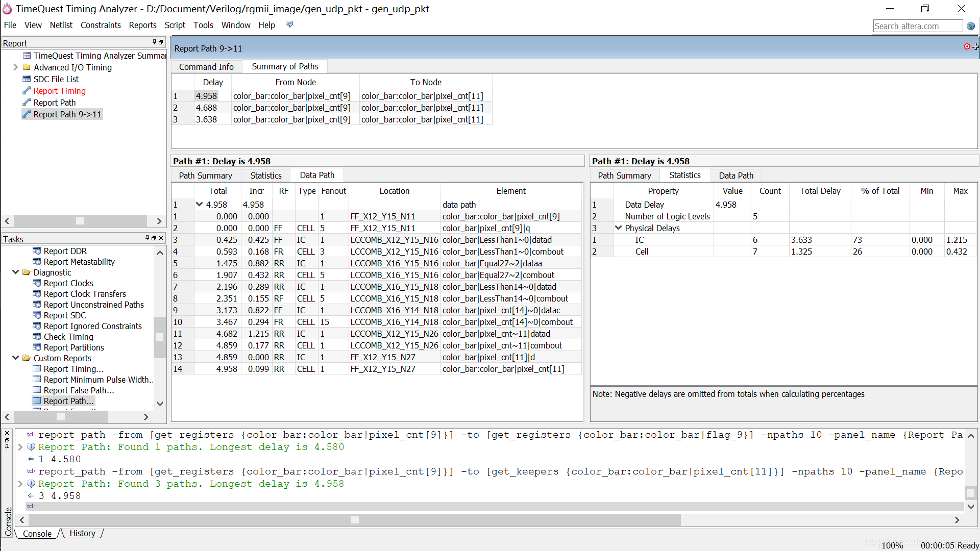980x551 pixels.
Task: Click the Tcl console command input line
Action: (x=494, y=507)
